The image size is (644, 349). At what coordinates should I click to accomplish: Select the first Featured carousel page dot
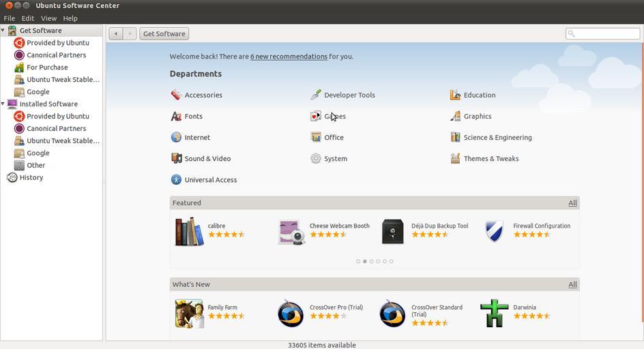point(358,261)
